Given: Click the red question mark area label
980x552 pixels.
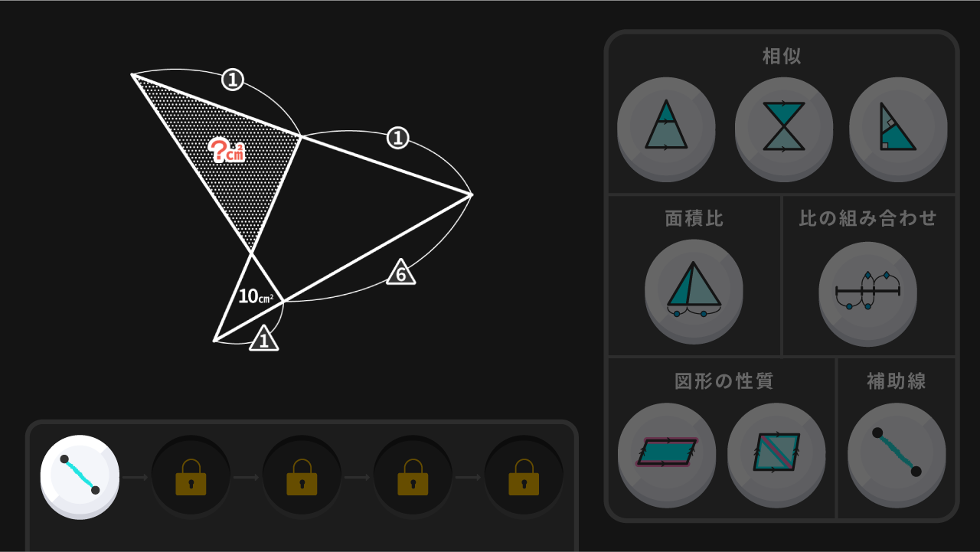Looking at the screenshot, I should 227,150.
